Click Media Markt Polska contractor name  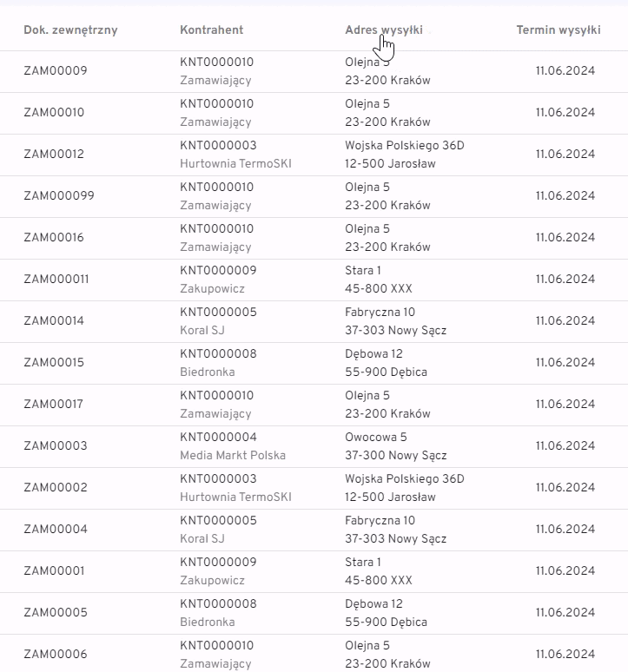tap(233, 456)
